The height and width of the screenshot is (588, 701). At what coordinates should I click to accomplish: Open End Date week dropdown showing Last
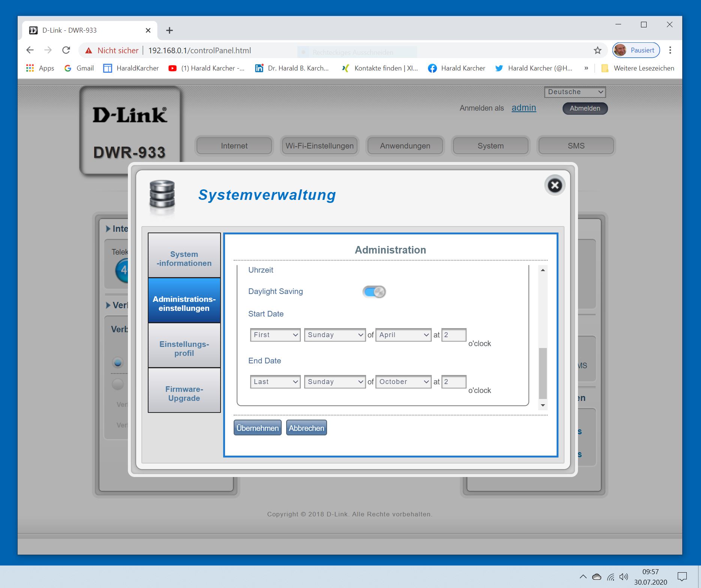(x=275, y=382)
